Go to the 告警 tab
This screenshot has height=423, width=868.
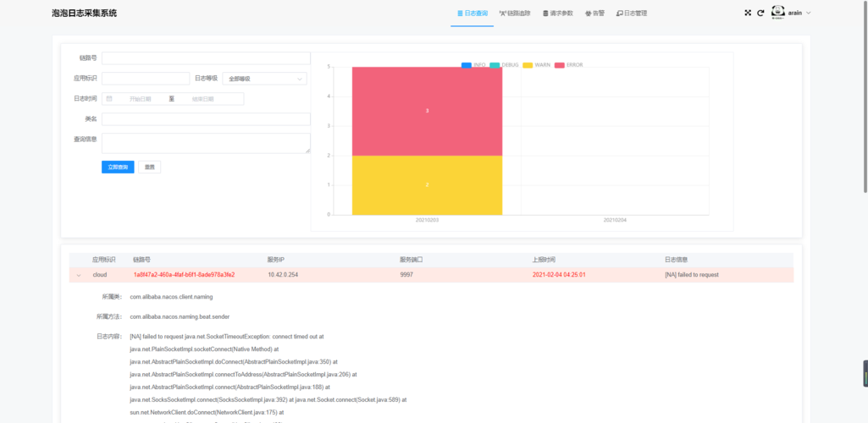[595, 14]
